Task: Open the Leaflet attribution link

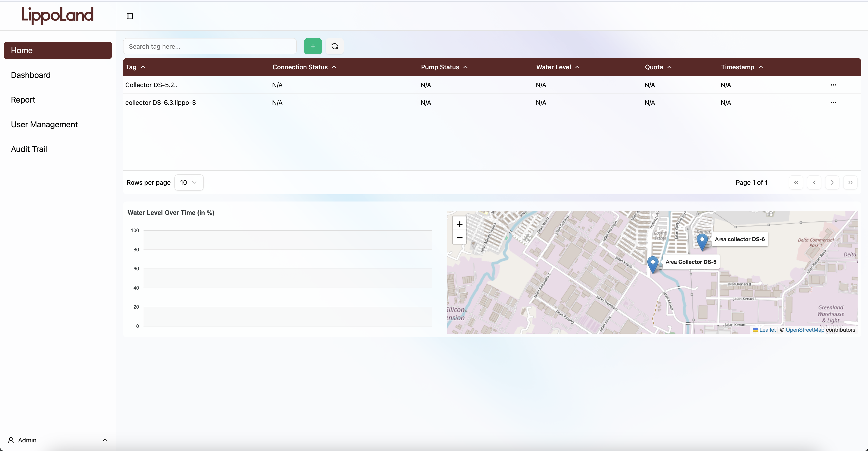Action: (x=767, y=330)
